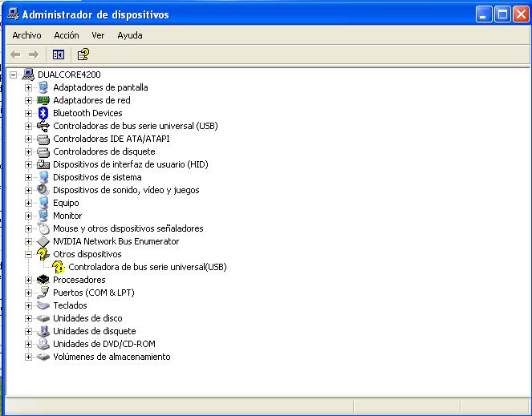
Task: Expand Unidades de disquete branch
Action: 29,331
